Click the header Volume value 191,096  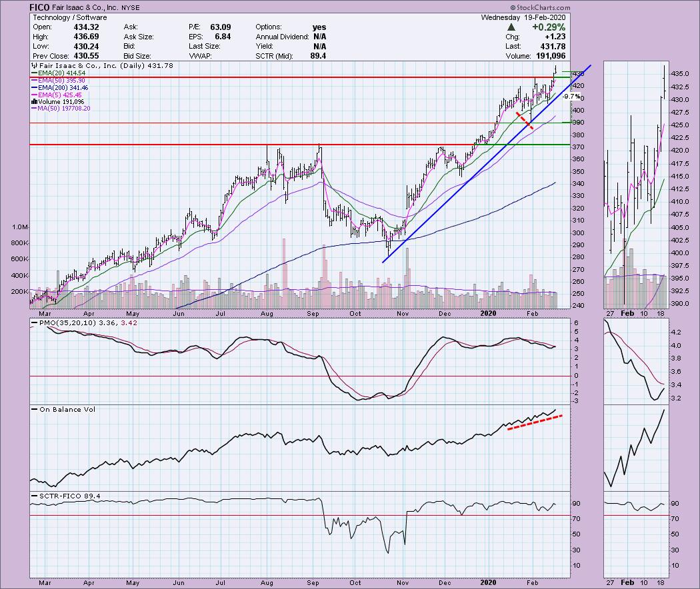tap(551, 56)
